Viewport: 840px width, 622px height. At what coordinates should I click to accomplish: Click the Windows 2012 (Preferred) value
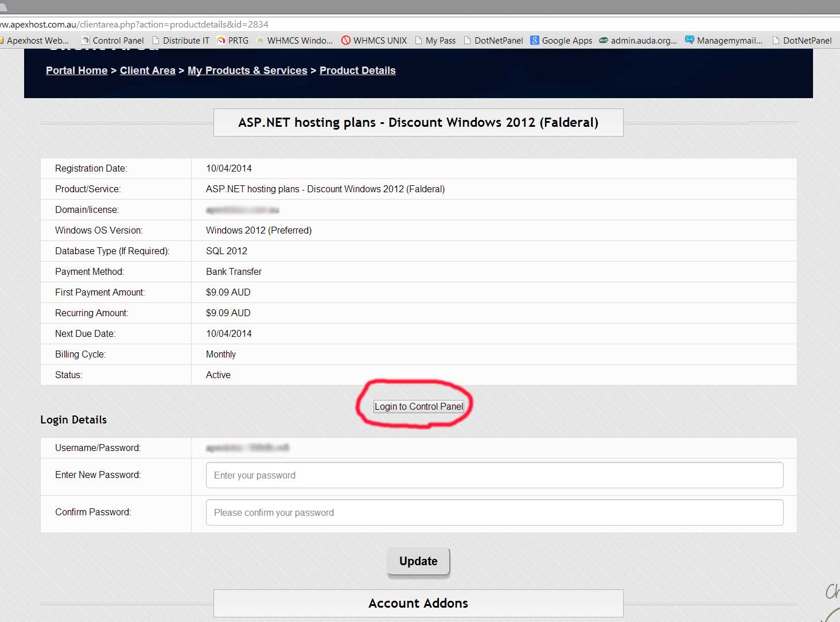[259, 231]
